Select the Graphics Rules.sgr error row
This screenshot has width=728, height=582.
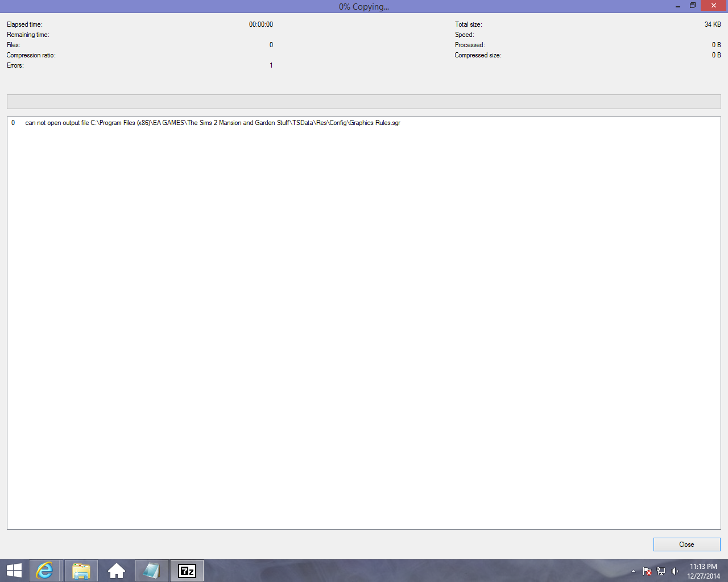[x=213, y=123]
